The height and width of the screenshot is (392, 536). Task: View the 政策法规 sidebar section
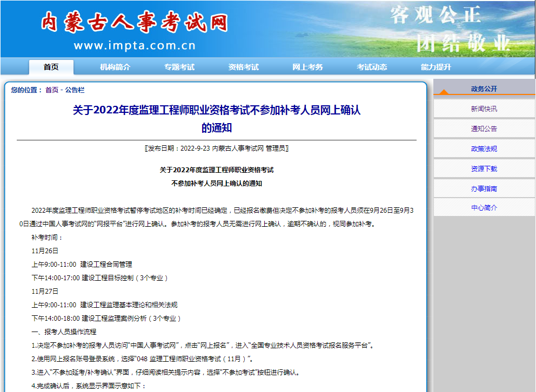click(x=484, y=149)
